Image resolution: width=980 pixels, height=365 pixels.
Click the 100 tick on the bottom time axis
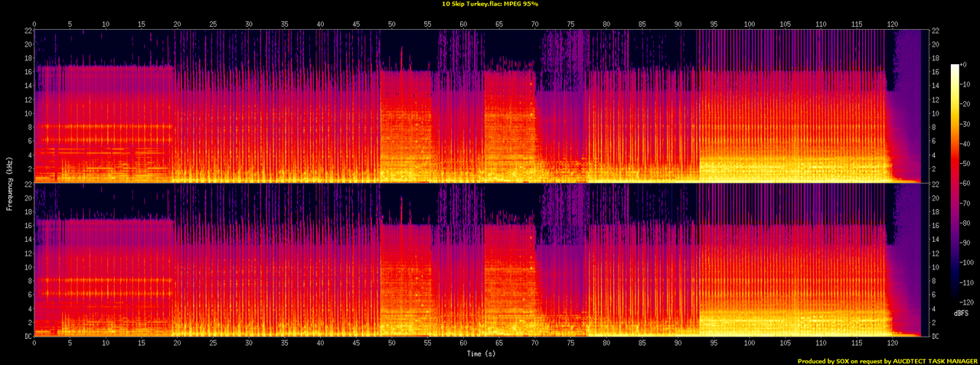click(x=749, y=342)
